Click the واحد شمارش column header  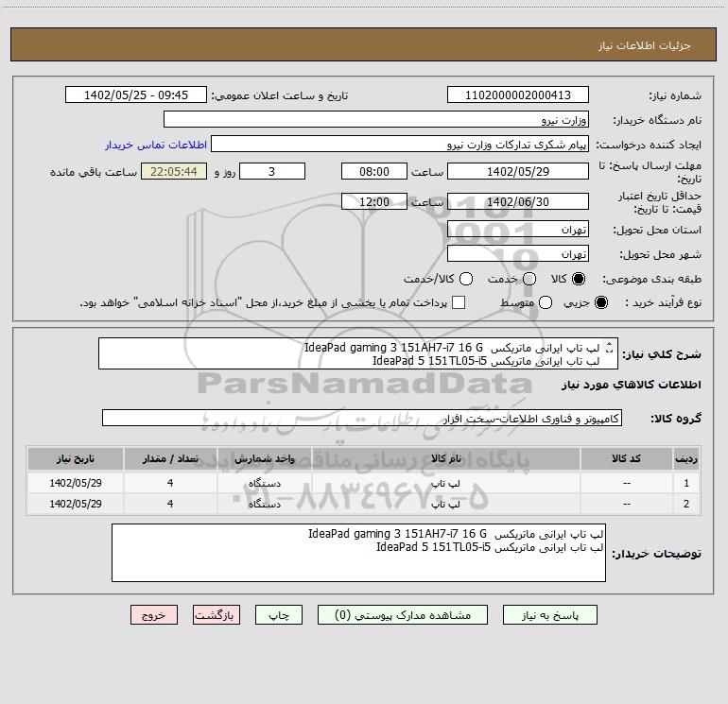coord(265,459)
